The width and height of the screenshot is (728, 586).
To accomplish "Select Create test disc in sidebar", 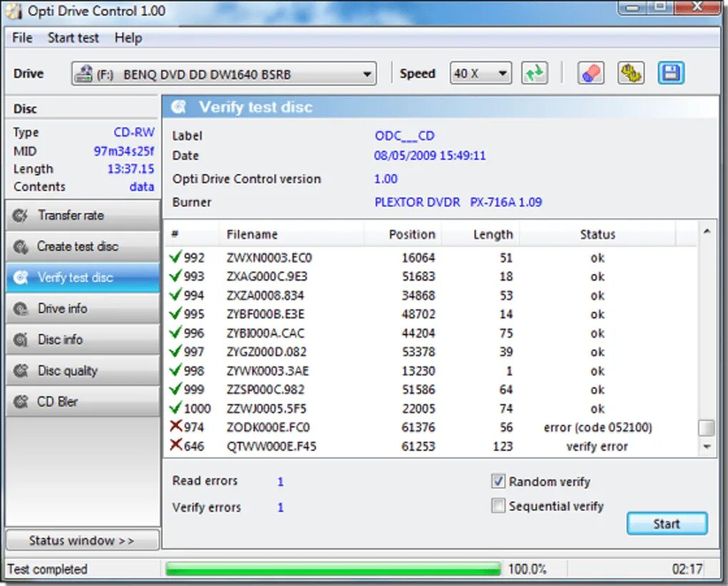I will [83, 246].
